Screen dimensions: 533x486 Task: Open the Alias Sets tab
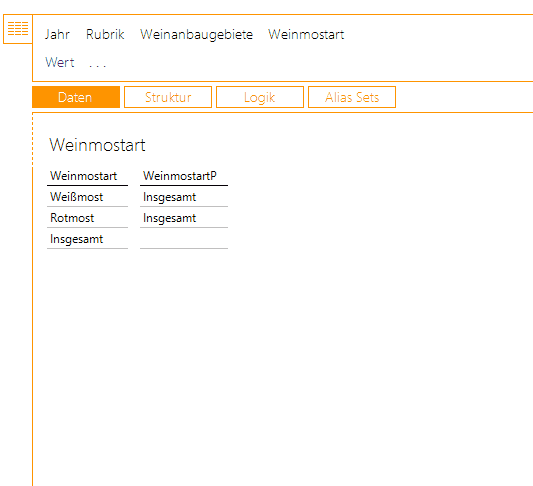point(352,97)
